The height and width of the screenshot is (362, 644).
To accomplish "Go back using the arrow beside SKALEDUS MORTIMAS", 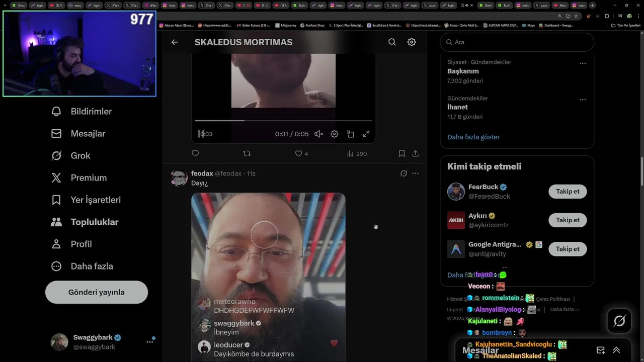I will pyautogui.click(x=175, y=42).
